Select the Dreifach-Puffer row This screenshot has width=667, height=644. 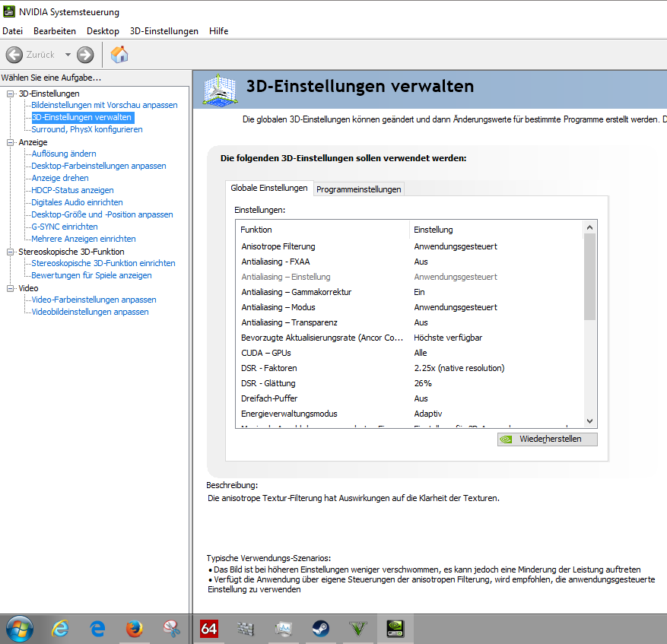(409, 398)
